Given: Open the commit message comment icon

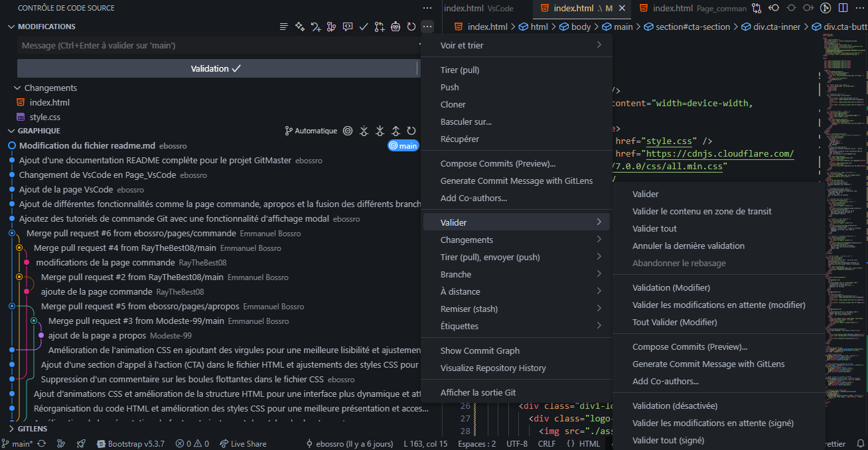Looking at the screenshot, I should [347, 27].
